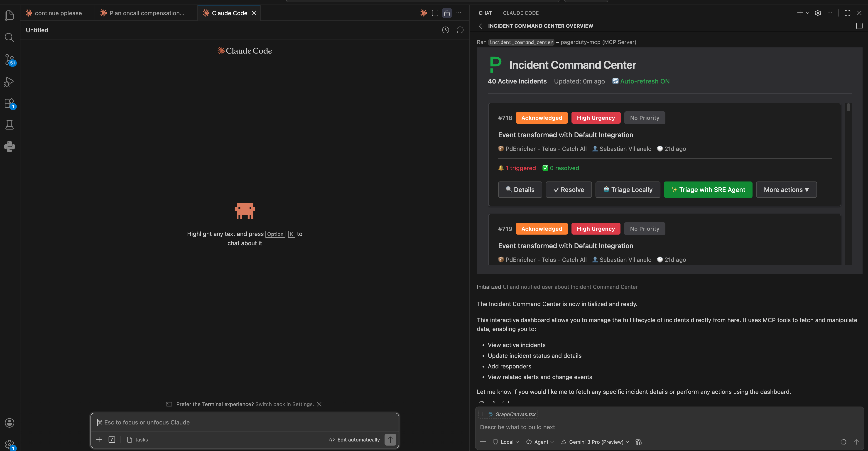Toggle Auto-refresh for Incident Command Center
The width and height of the screenshot is (868, 451).
640,81
